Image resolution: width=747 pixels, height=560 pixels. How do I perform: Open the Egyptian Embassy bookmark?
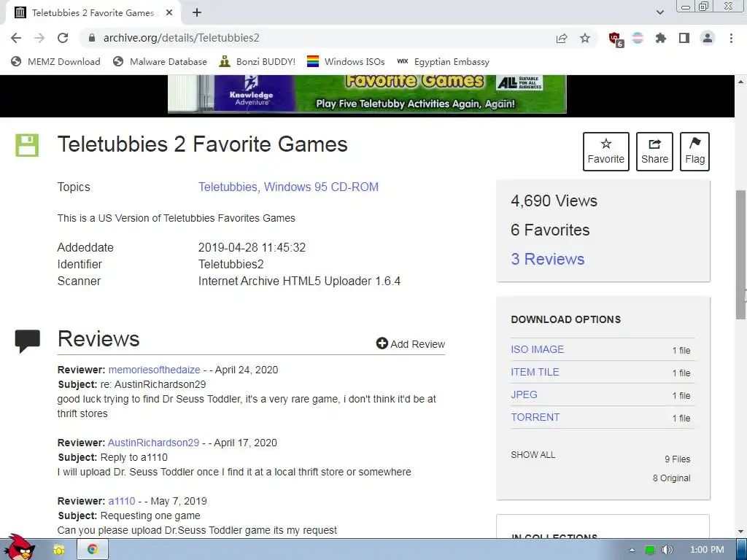443,61
